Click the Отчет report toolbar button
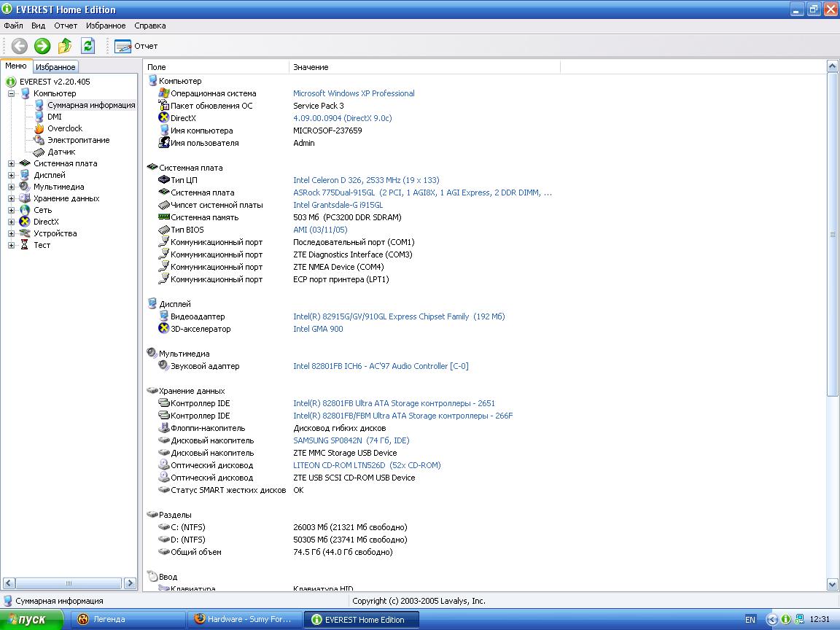This screenshot has width=840, height=630. tap(136, 46)
